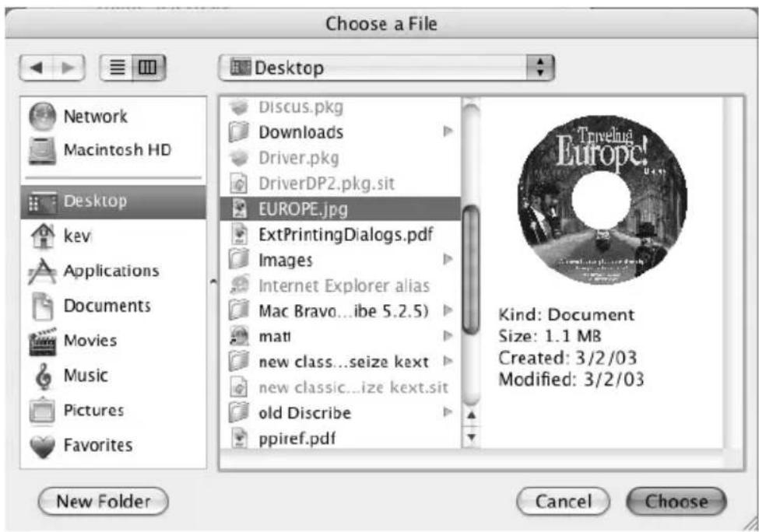Open the Desktop location pop-up menu
The image size is (759, 532).
(386, 68)
